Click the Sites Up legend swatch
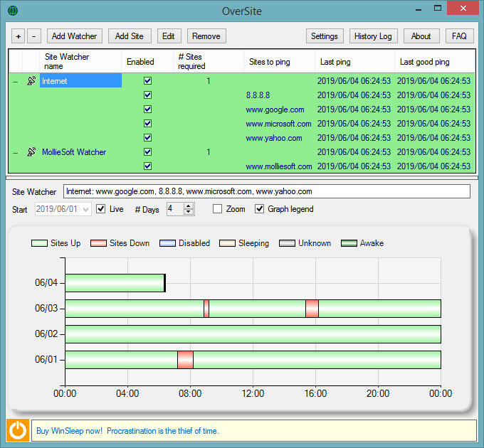484x448 pixels. tap(39, 243)
